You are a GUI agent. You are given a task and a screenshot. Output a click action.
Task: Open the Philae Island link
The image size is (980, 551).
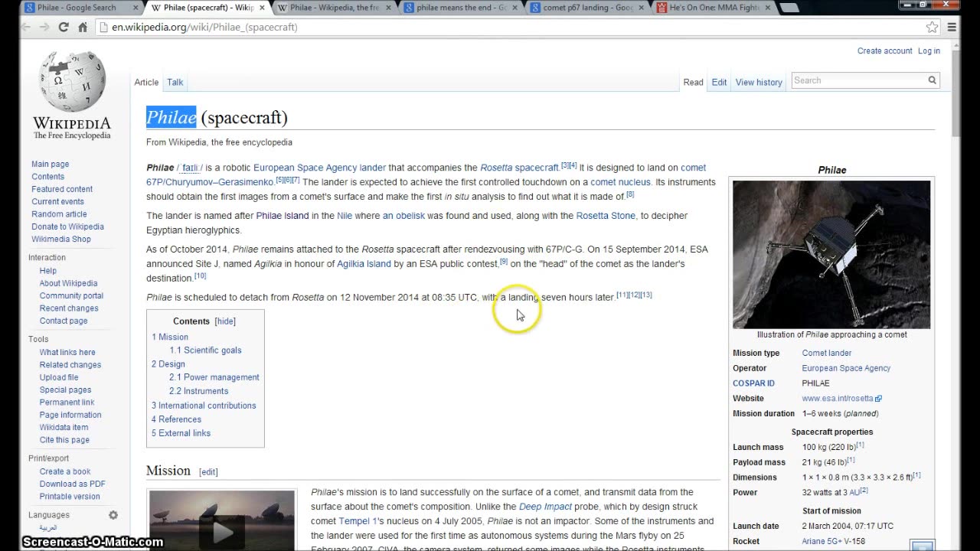(x=283, y=216)
